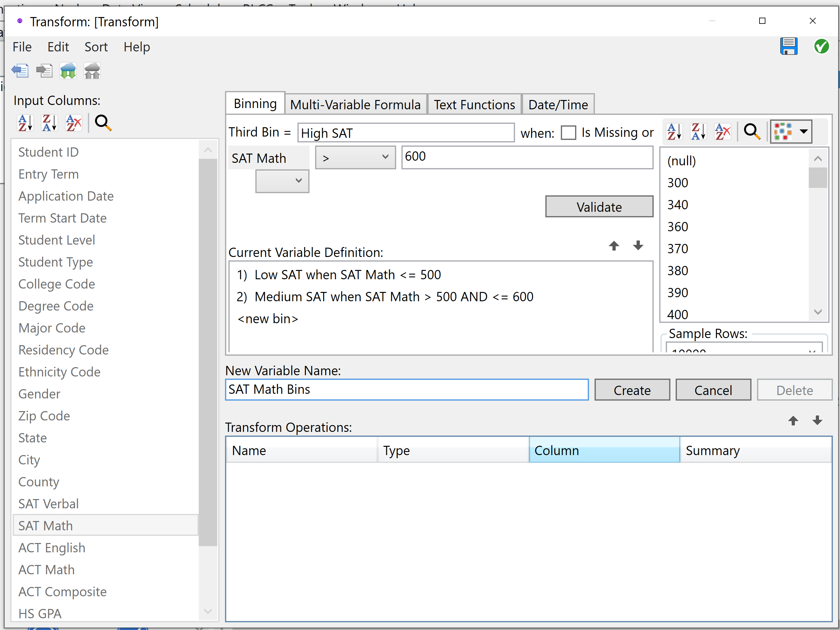Image resolution: width=840 pixels, height=630 pixels.
Task: Move transform operation up
Action: (793, 420)
